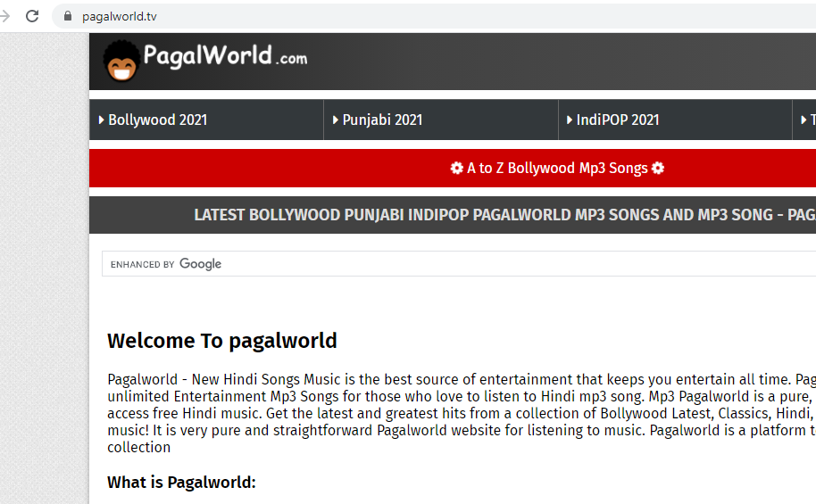Click the arrow beside Punjabi 2021
The height and width of the screenshot is (504, 816).
(x=336, y=120)
